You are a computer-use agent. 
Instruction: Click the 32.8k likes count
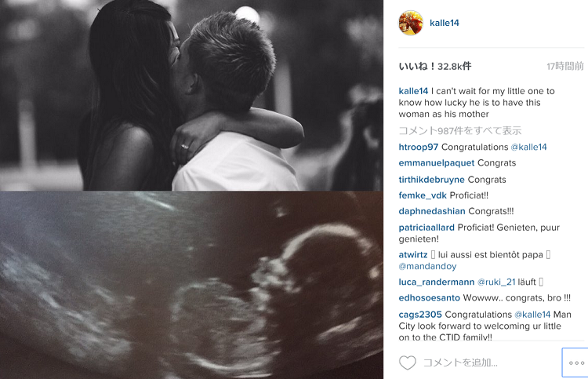[x=435, y=67]
